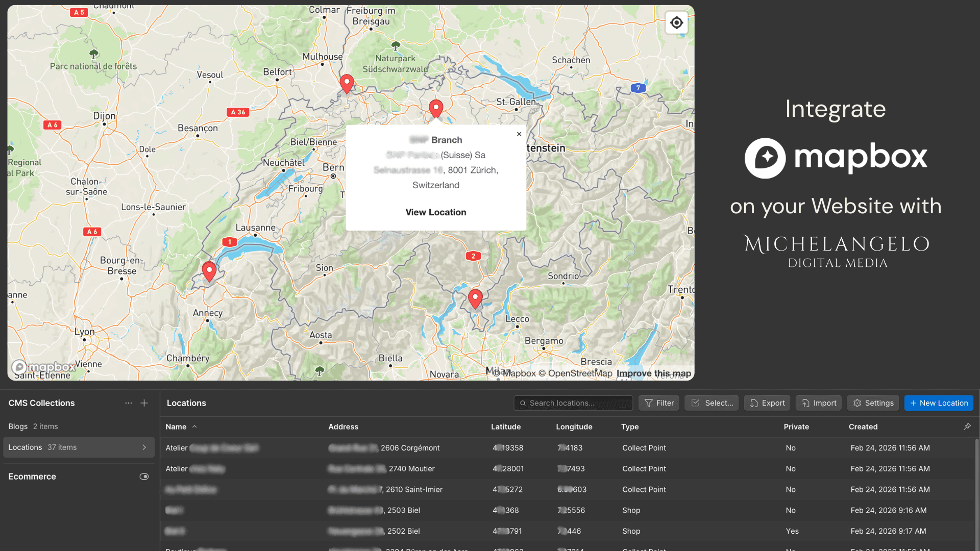Click the View Location link in the popup
Screen dimensions: 980x551
click(435, 212)
